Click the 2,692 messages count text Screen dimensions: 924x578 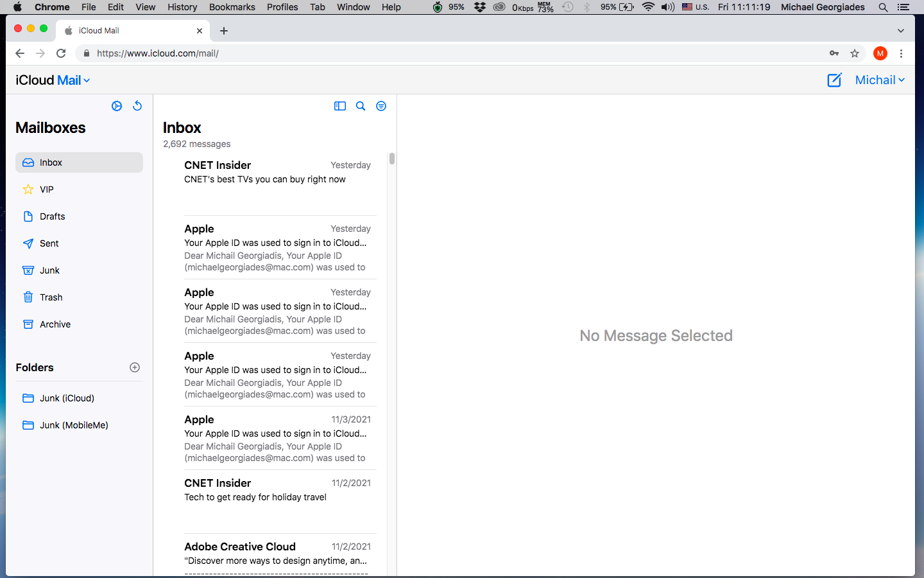click(x=197, y=144)
